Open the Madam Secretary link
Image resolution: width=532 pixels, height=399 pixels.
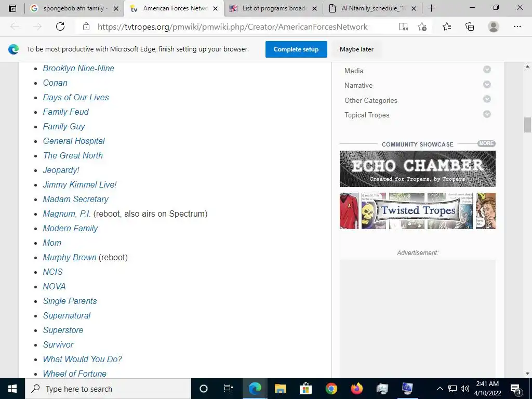75,199
